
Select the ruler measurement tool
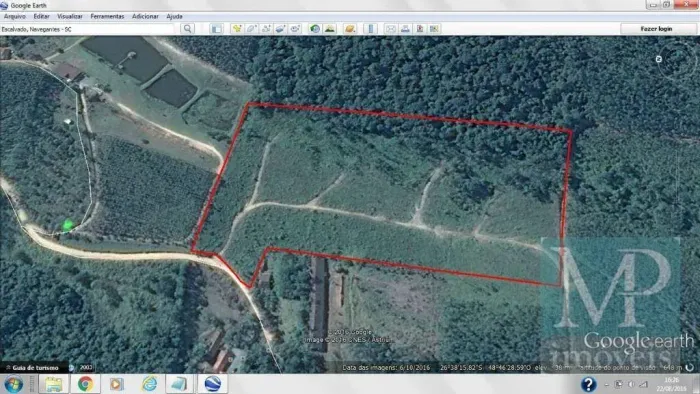pos(371,29)
